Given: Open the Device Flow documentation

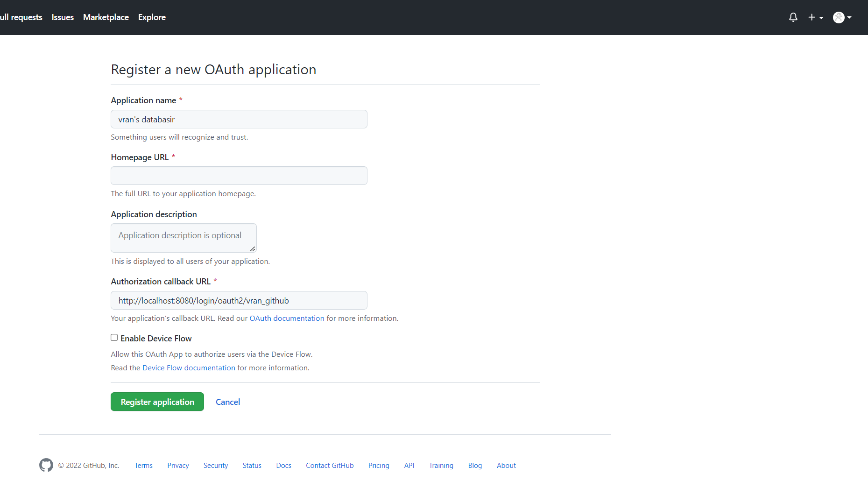Looking at the screenshot, I should [189, 368].
